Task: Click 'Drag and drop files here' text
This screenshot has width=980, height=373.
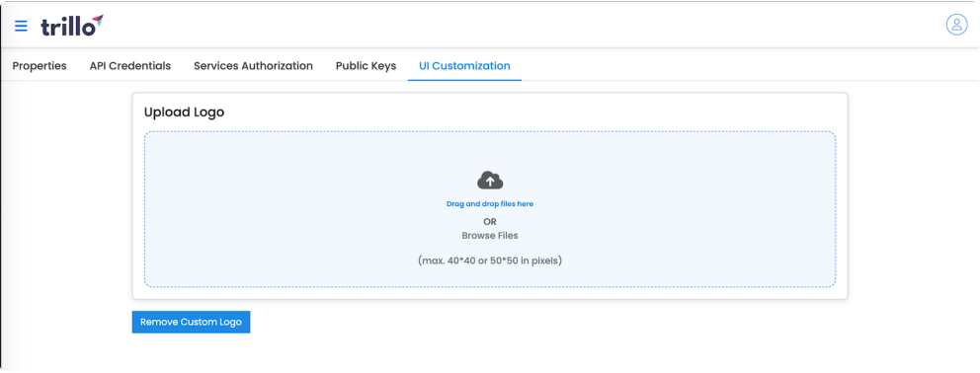Action: tap(490, 203)
